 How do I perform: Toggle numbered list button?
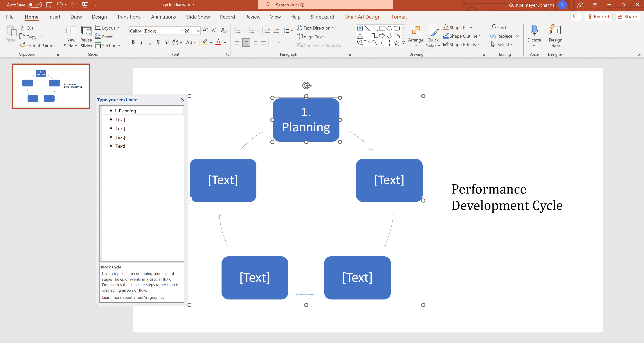point(252,30)
